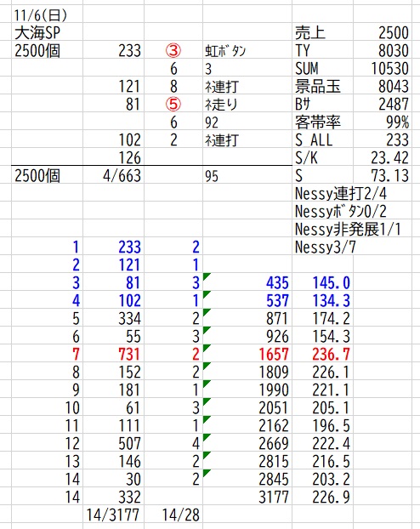Click green comment marker beside 435
420x529 pixels.
[x=207, y=276]
